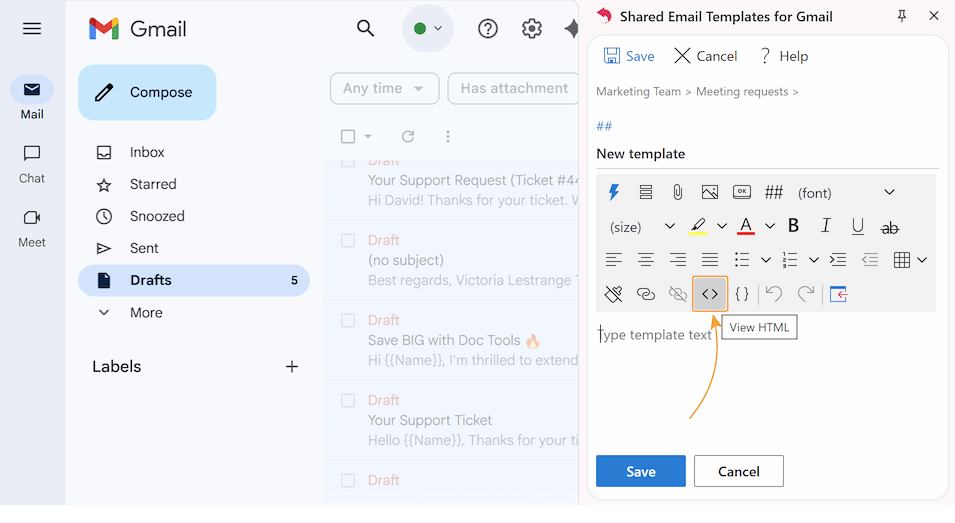This screenshot has height=523, width=955.
Task: Open the Gmail main menu hamburger
Action: coord(32,29)
